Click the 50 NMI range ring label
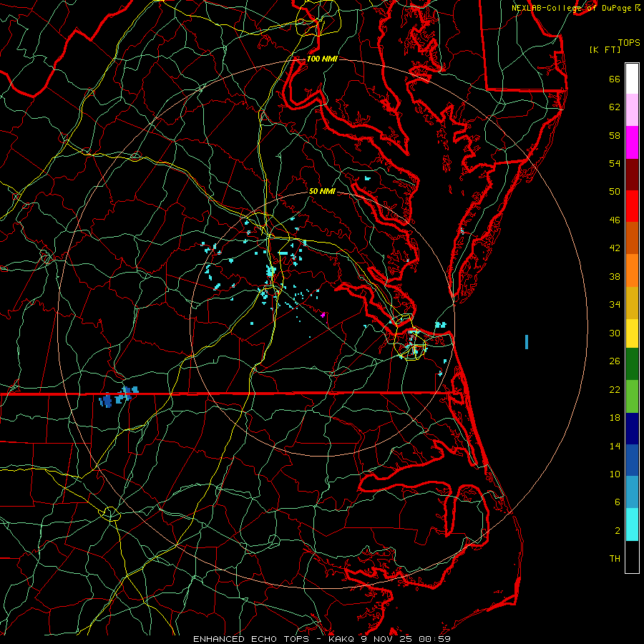The height and width of the screenshot is (644, 644). click(x=322, y=191)
